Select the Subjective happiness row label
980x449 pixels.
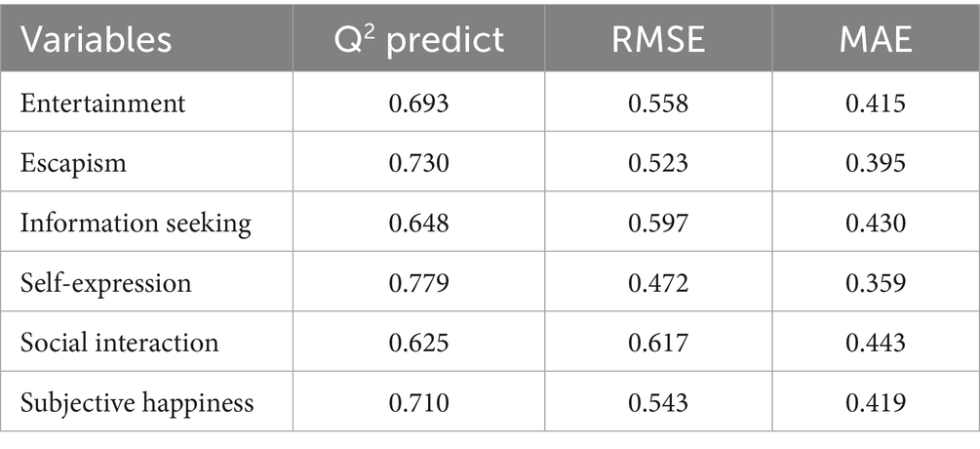pyautogui.click(x=137, y=404)
